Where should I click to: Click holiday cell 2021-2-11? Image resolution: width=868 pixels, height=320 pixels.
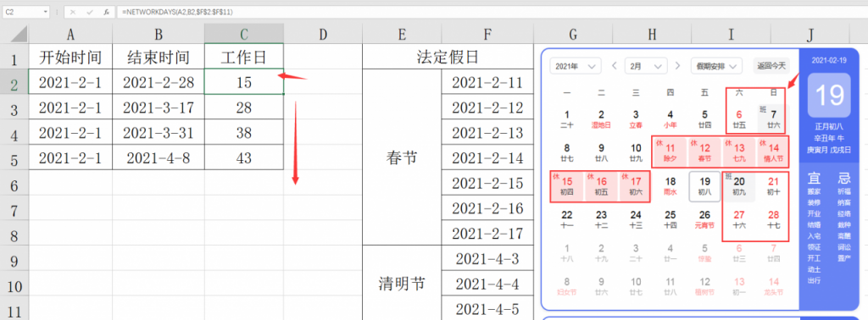487,82
